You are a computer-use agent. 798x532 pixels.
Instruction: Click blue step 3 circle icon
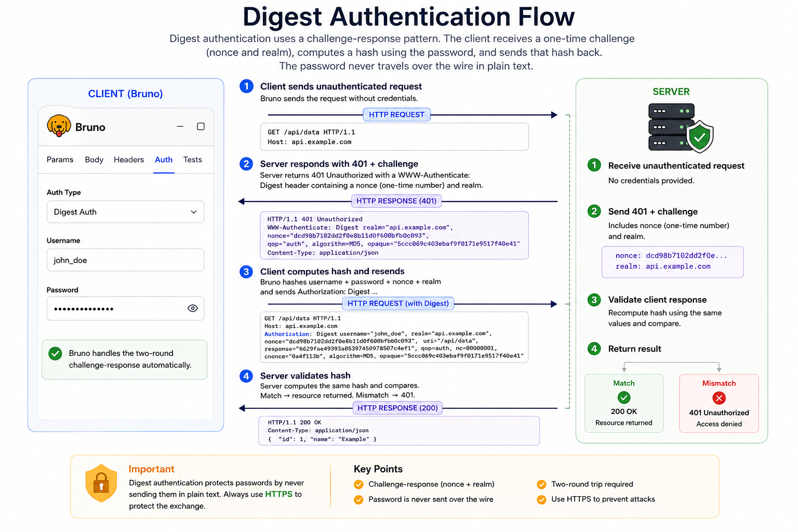tap(246, 272)
